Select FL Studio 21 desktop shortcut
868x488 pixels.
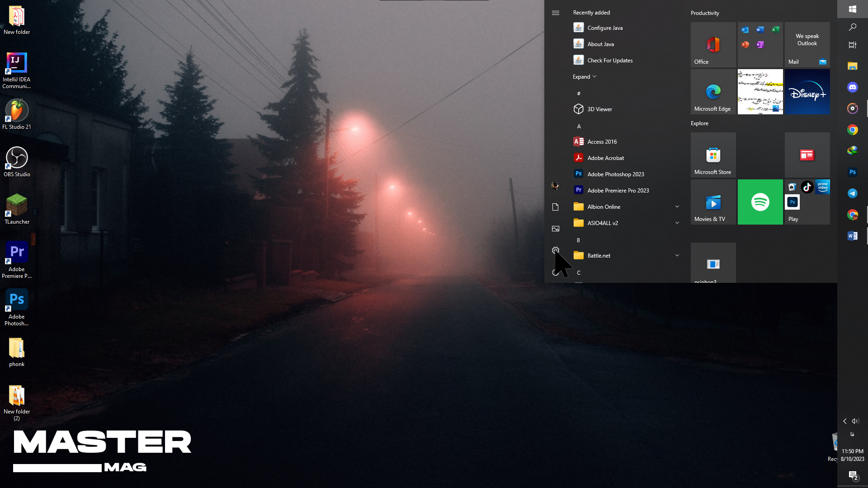[17, 114]
